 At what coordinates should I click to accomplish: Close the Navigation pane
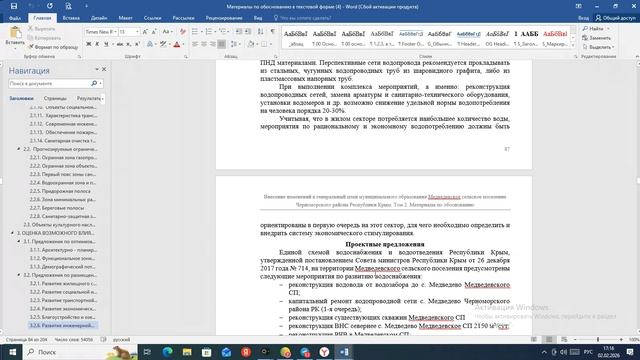click(104, 69)
